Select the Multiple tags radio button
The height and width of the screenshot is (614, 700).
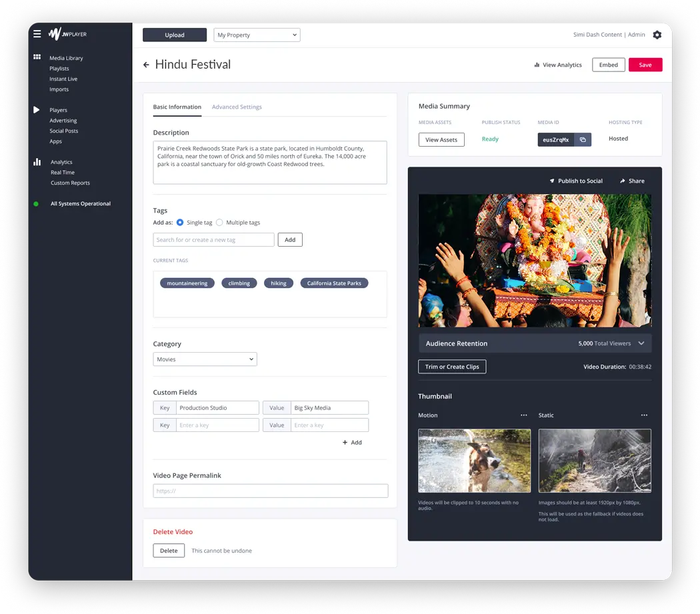point(219,223)
